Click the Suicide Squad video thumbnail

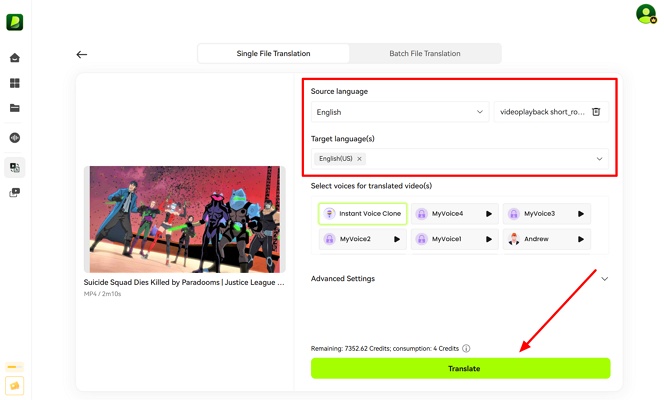(185, 219)
